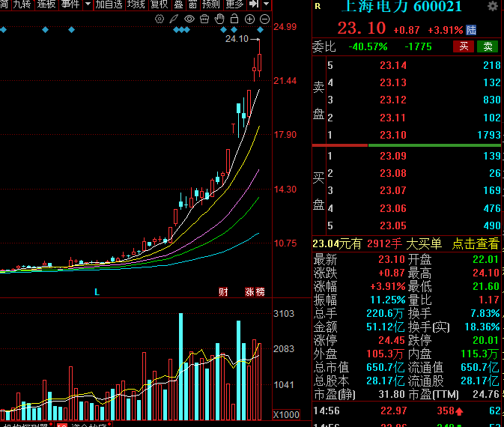Toggle chart overlay visibility eye icon

click(189, 19)
